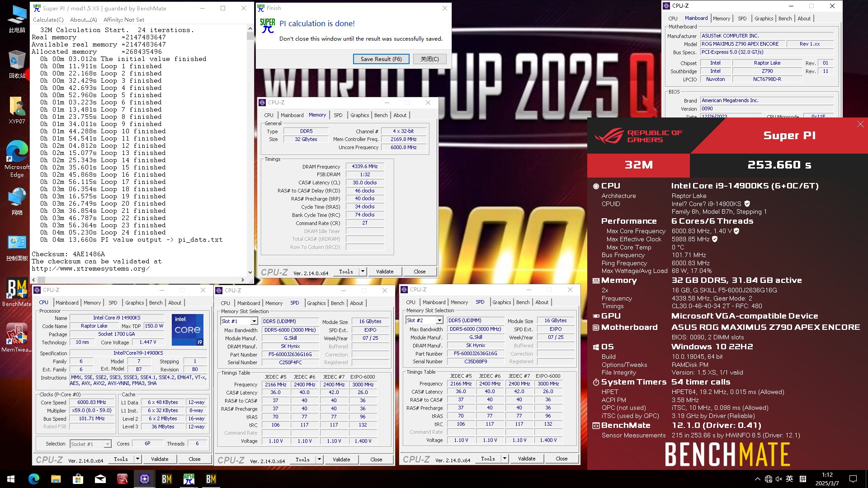Open the notification center icon
Screen dimensions: 868x488
853,479
